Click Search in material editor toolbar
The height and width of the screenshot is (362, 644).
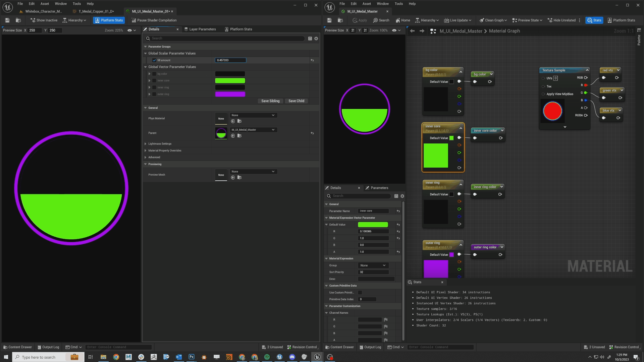click(x=381, y=20)
